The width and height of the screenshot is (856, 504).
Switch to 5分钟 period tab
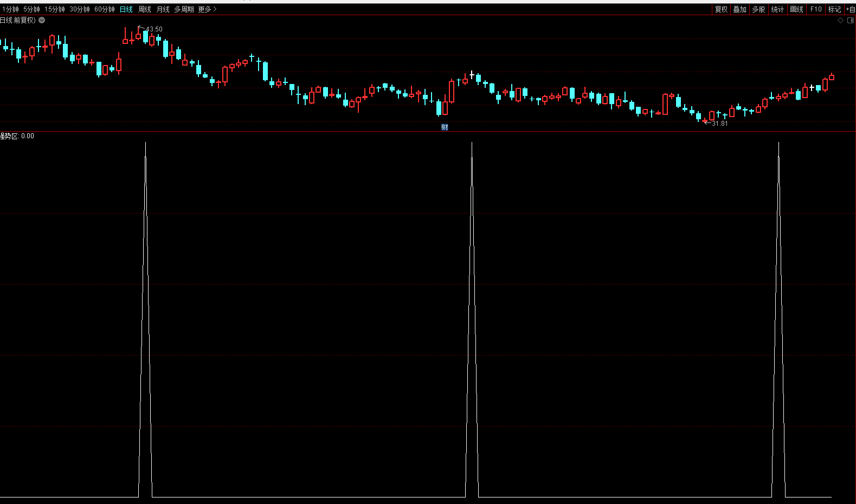tap(31, 9)
